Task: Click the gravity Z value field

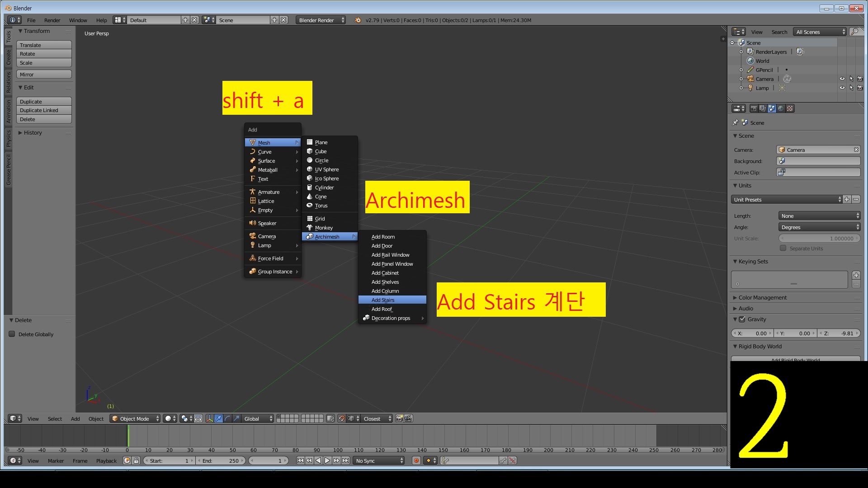Action: tap(839, 333)
